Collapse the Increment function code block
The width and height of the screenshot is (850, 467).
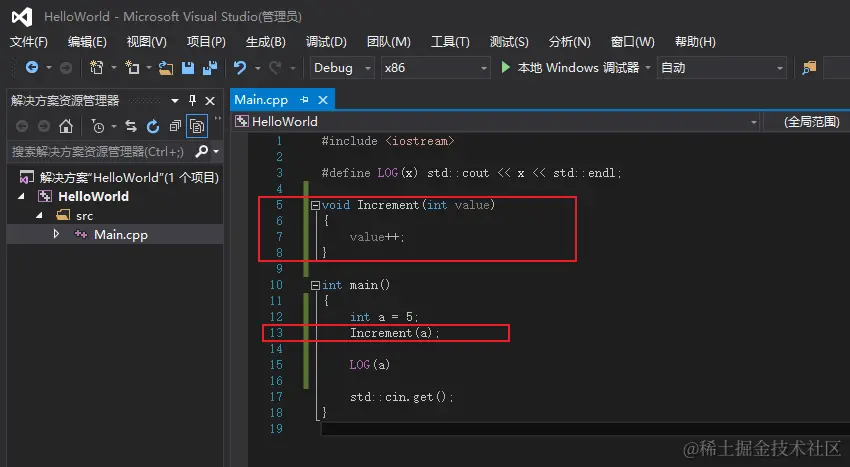click(x=315, y=205)
